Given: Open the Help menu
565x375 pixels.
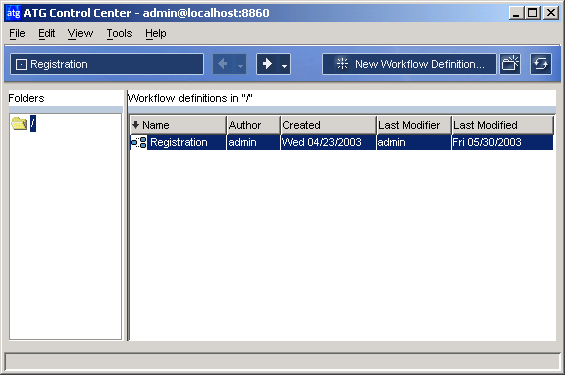Looking at the screenshot, I should [x=156, y=34].
